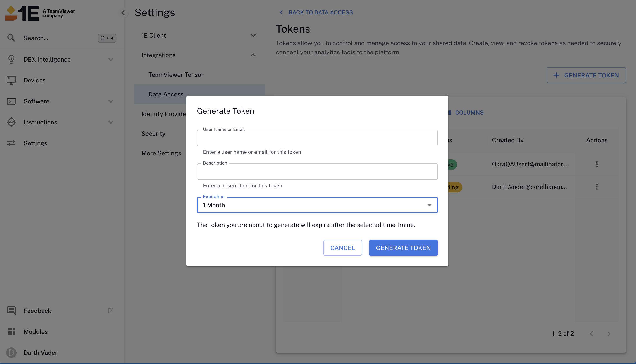The height and width of the screenshot is (364, 636).
Task: Collapse the Integrations section chevron
Action: (253, 55)
